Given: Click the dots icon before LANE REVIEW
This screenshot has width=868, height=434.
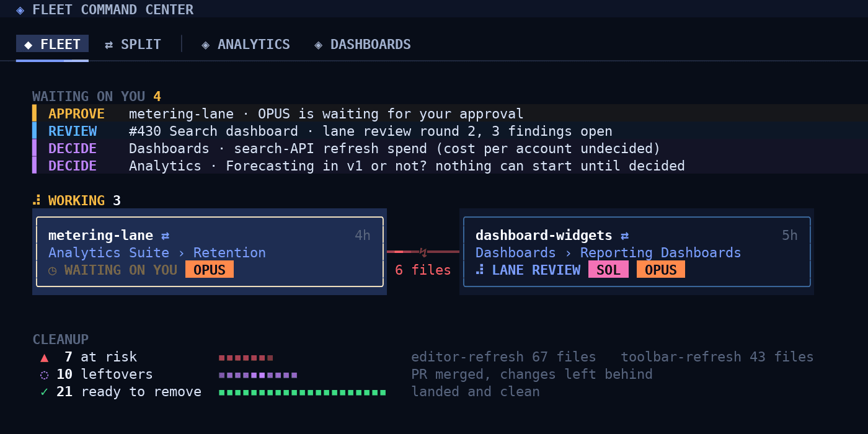Looking at the screenshot, I should [x=480, y=270].
